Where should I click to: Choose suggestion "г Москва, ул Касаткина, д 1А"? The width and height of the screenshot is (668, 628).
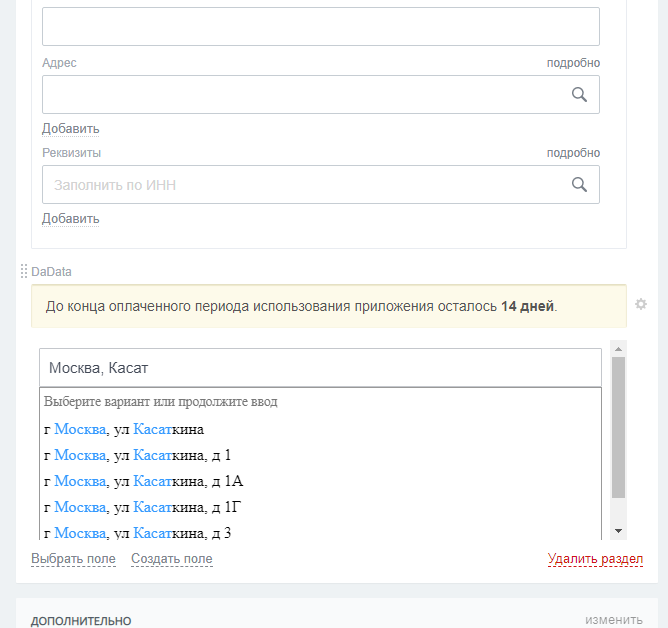[144, 481]
